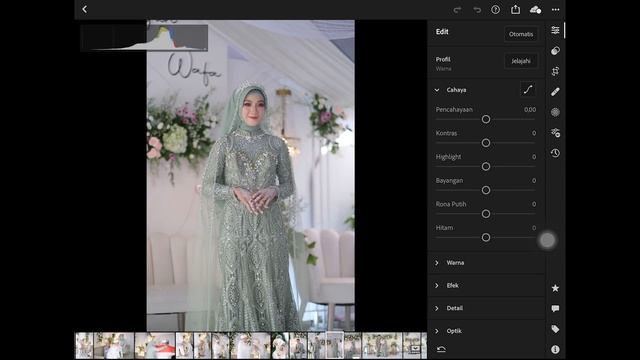Select the Edit sliders tool icon
640x360 pixels.
555,30
